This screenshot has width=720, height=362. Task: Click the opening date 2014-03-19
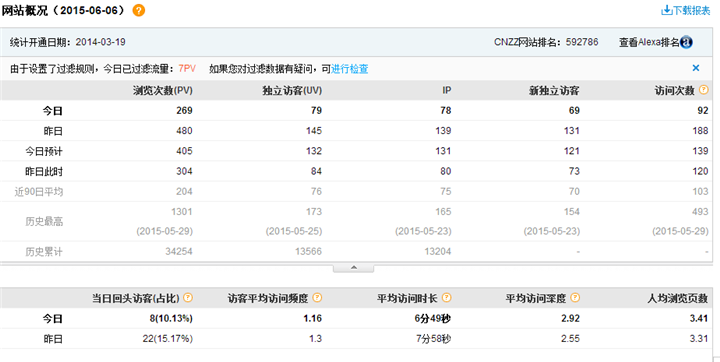point(101,42)
